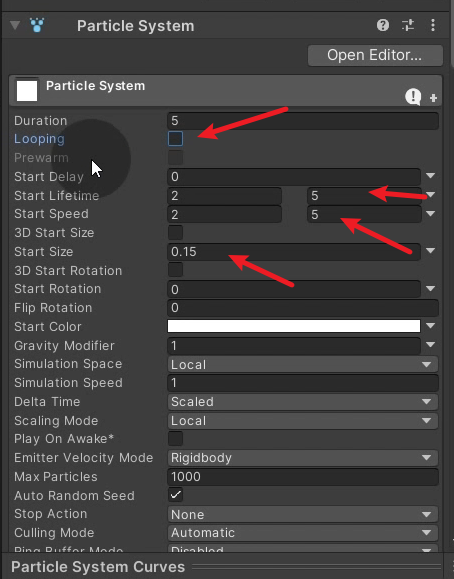Image resolution: width=454 pixels, height=579 pixels.
Task: Click the Particle System component icon
Action: [x=37, y=25]
